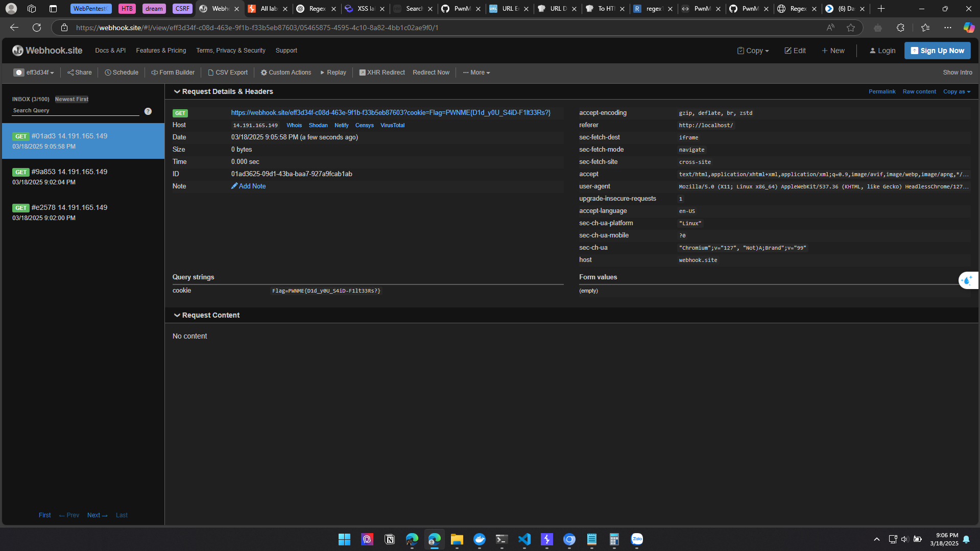Switch to the HTB browser tab

click(127, 9)
